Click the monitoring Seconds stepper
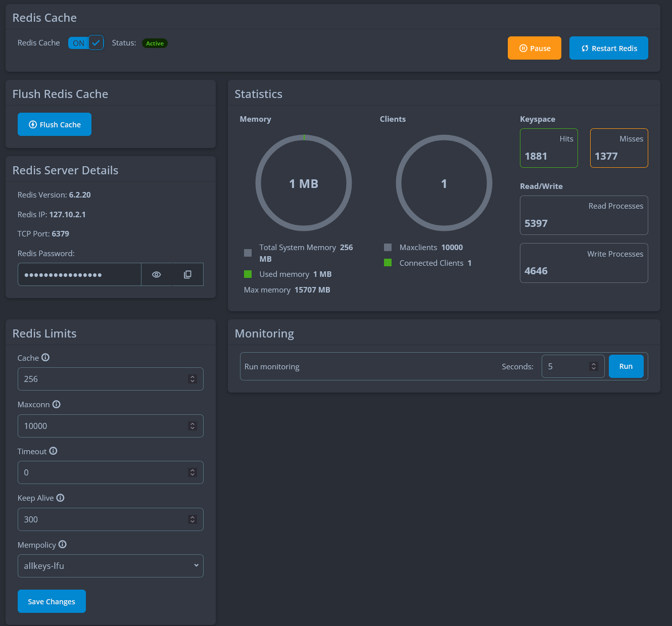Image resolution: width=672 pixels, height=626 pixels. coord(594,366)
